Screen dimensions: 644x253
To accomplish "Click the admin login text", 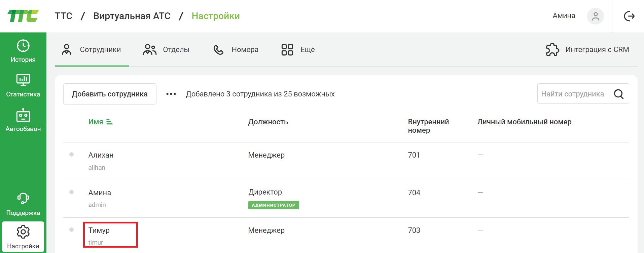I will pos(97,205).
